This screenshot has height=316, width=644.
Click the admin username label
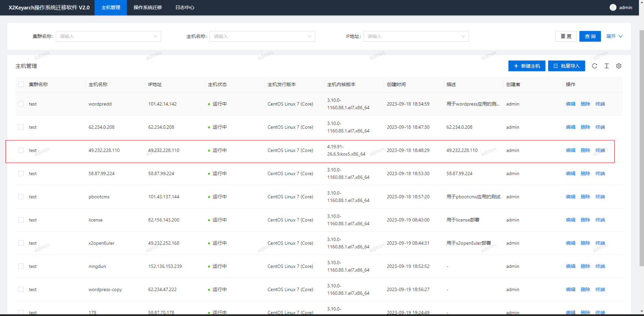point(626,8)
